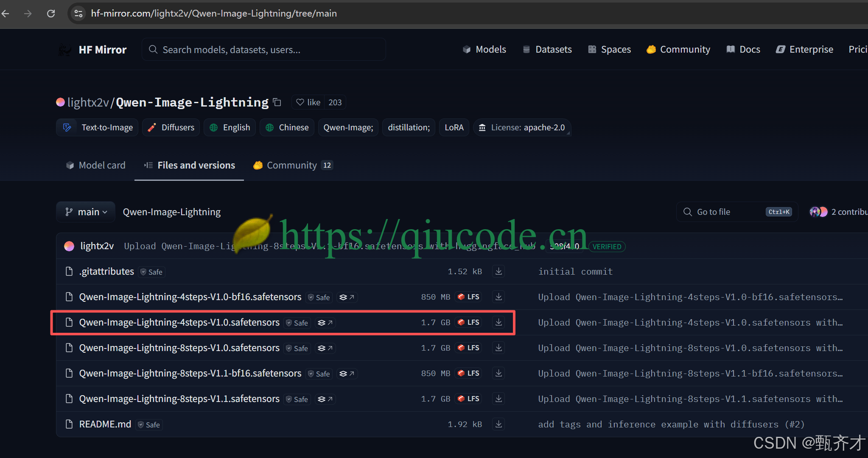
Task: Open Qwen-Image-Lightning-8steps-V1.1.safetensors file
Action: tap(179, 399)
